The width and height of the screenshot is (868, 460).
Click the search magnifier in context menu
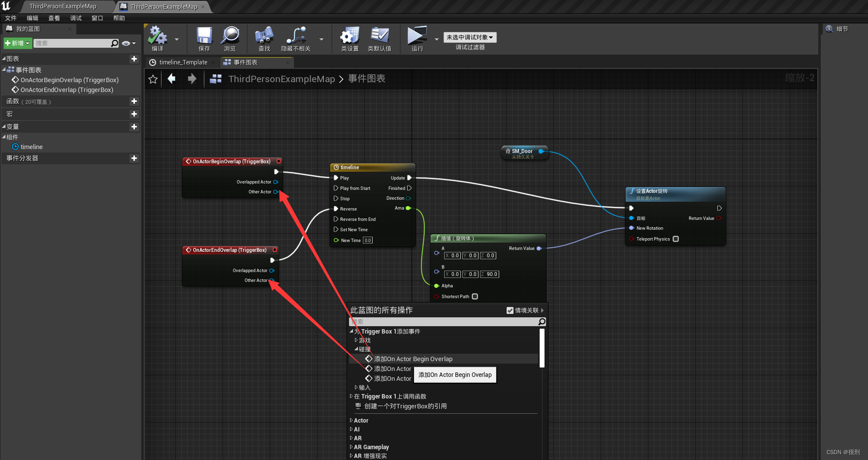(x=542, y=322)
